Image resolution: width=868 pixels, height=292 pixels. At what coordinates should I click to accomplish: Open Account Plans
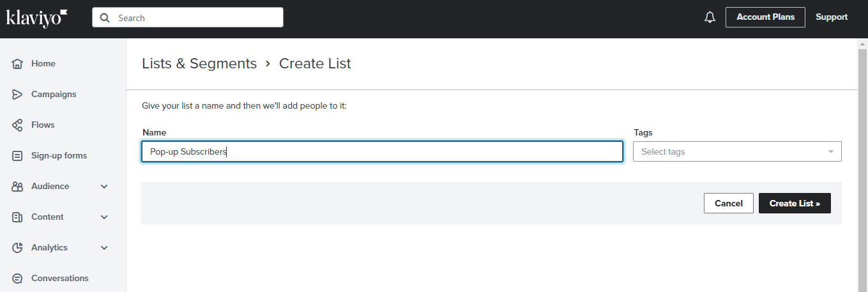(765, 17)
